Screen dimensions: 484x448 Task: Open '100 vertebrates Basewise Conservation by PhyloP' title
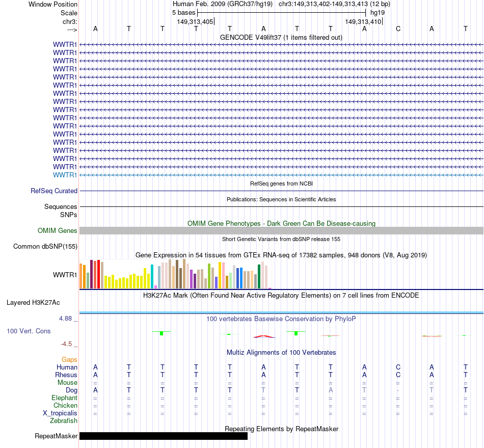click(281, 319)
